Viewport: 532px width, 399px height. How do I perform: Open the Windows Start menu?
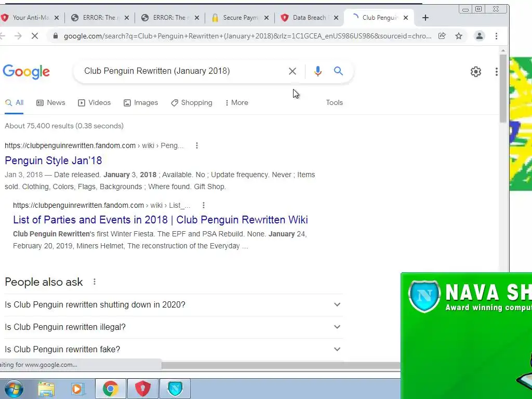click(x=14, y=389)
